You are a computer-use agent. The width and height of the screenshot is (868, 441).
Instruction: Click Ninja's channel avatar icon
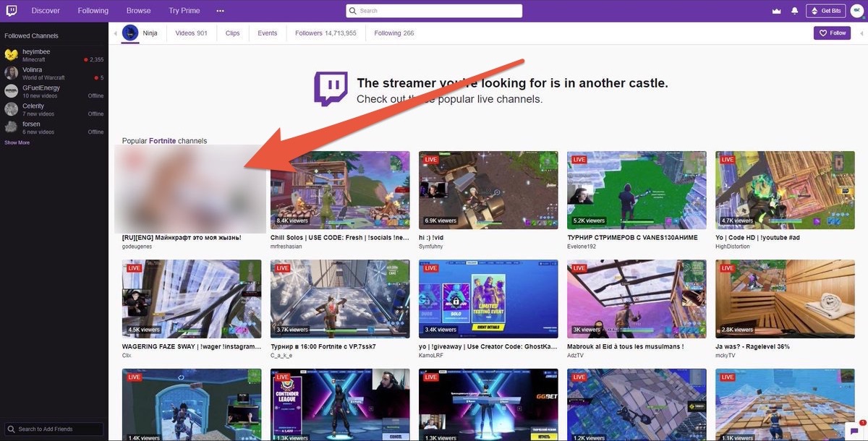click(130, 33)
